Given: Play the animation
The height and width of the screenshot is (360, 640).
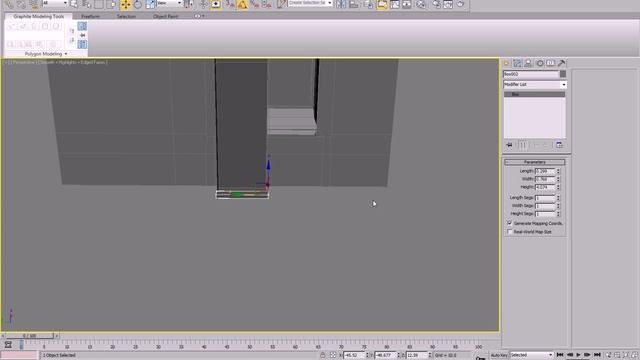Looking at the screenshot, I should 578,355.
